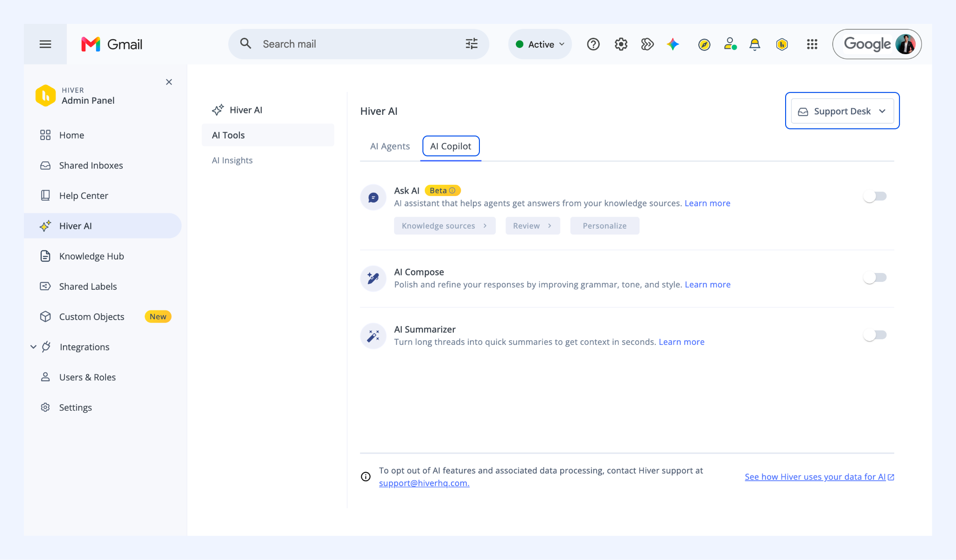This screenshot has height=560, width=956.
Task: Select AI Tools in the secondary menu
Action: pyautogui.click(x=268, y=135)
